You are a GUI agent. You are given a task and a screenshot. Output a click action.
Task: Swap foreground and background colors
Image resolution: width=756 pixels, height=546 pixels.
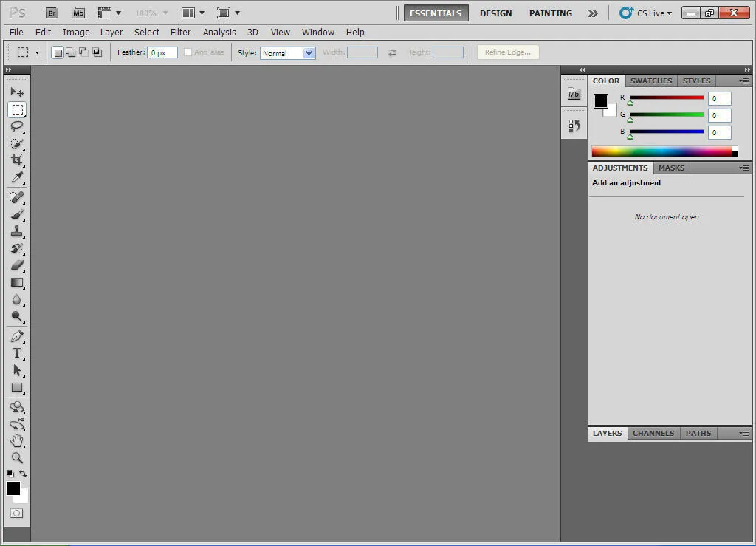coord(23,474)
